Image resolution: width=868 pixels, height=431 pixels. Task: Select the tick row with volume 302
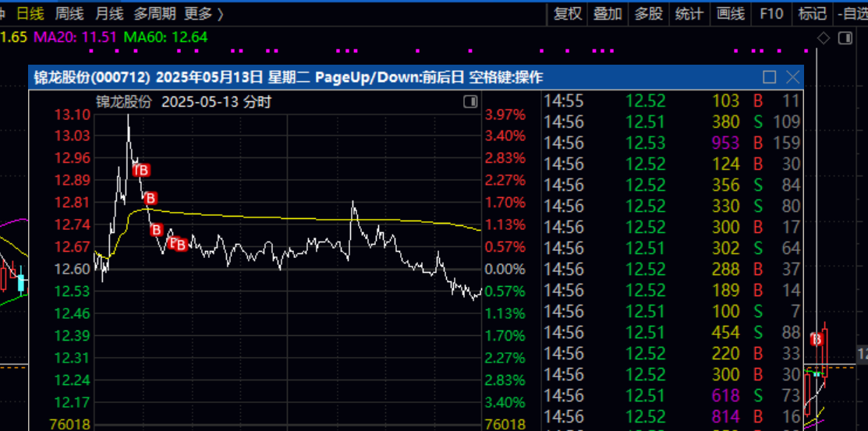pos(672,248)
